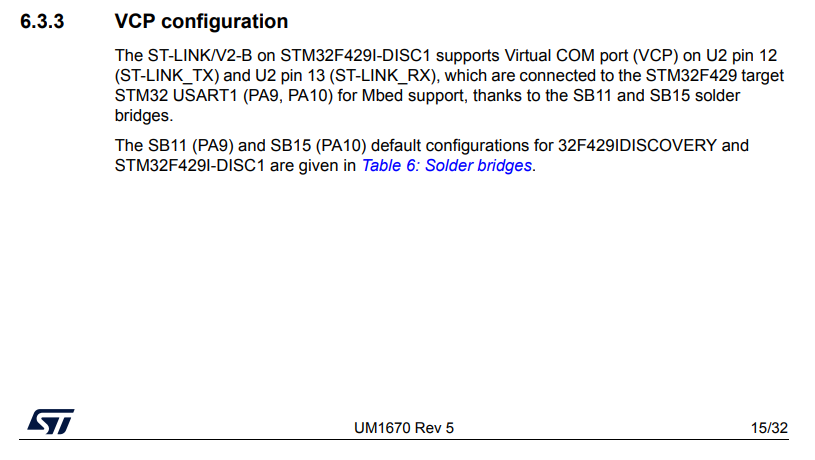Click the ST logo in the footer
The height and width of the screenshot is (460, 815).
click(x=49, y=422)
